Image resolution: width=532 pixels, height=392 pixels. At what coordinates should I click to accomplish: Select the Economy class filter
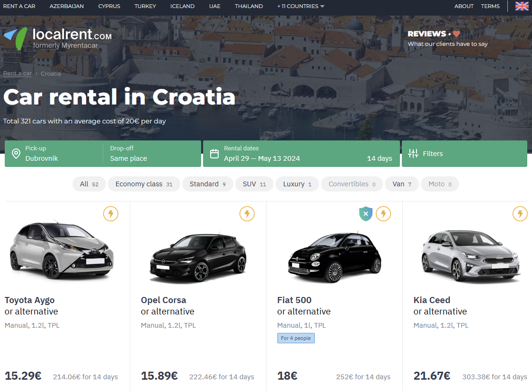coord(143,184)
